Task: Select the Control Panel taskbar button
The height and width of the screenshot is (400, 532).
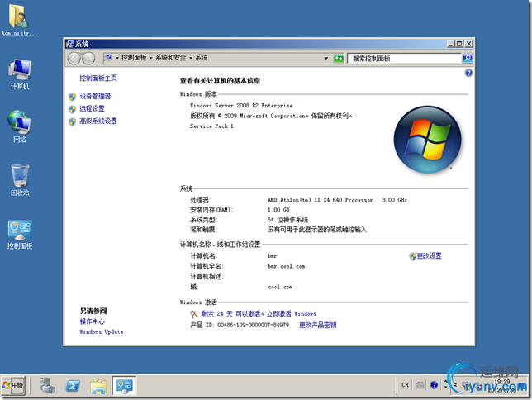Action: click(124, 386)
